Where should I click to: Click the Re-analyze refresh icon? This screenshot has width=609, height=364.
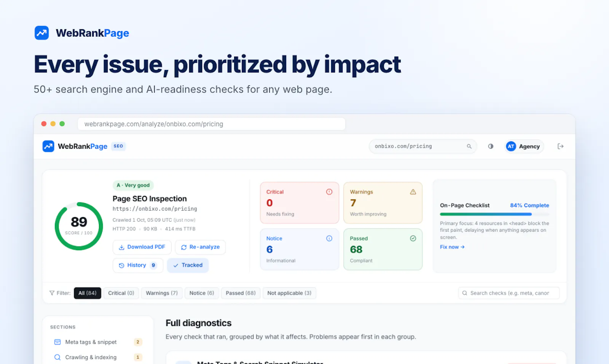click(184, 247)
